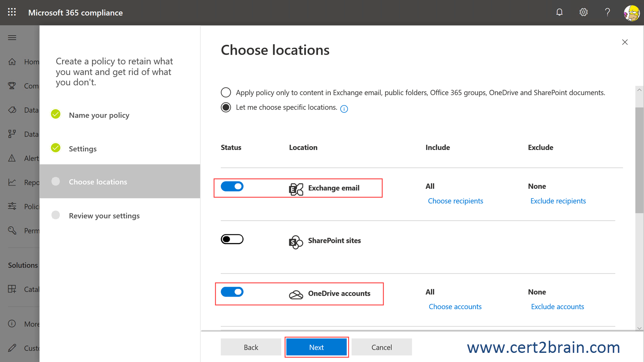
Task: Click the Status column header
Action: [231, 147]
